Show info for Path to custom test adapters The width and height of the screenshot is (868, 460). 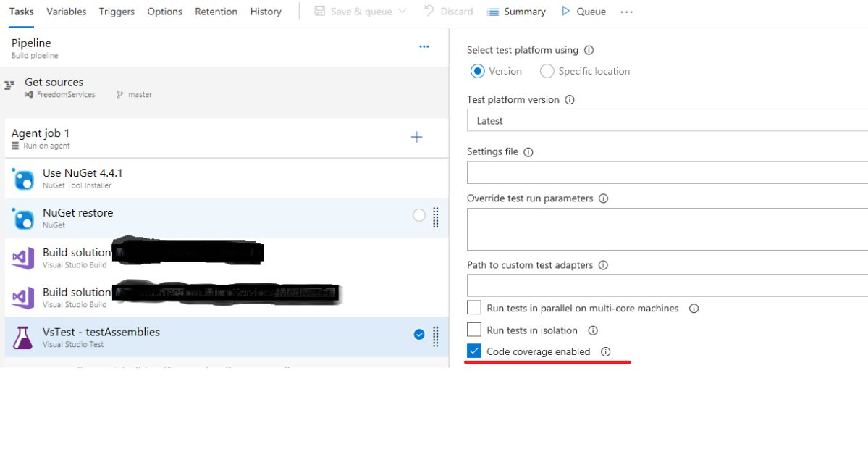click(x=603, y=265)
